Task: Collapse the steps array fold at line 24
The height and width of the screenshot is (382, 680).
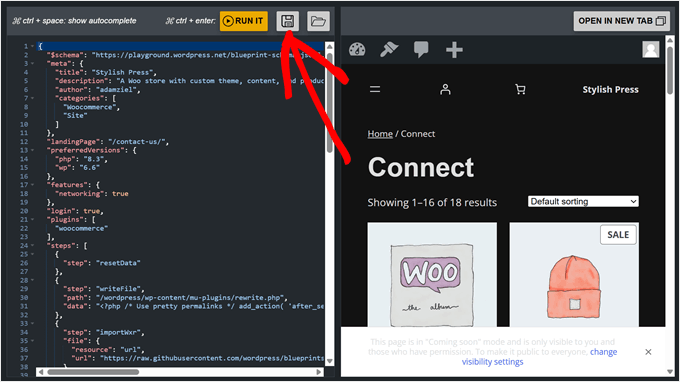Action: click(x=32, y=245)
